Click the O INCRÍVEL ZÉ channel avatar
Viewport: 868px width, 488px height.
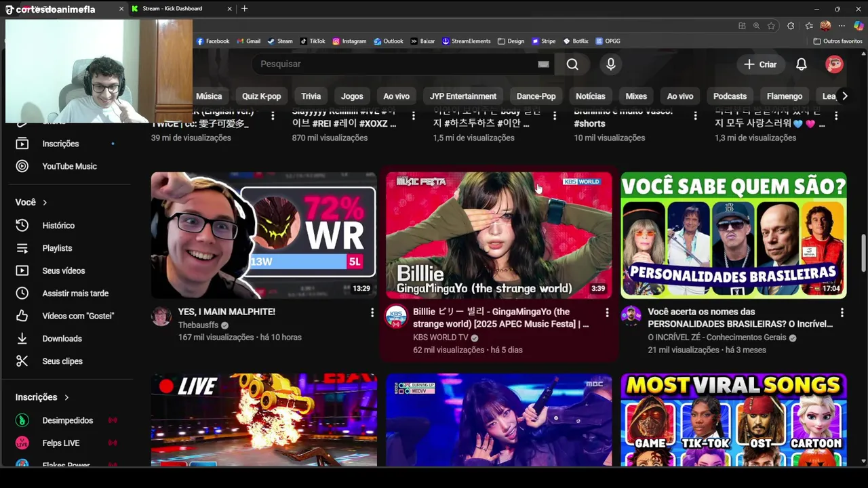[631, 317]
